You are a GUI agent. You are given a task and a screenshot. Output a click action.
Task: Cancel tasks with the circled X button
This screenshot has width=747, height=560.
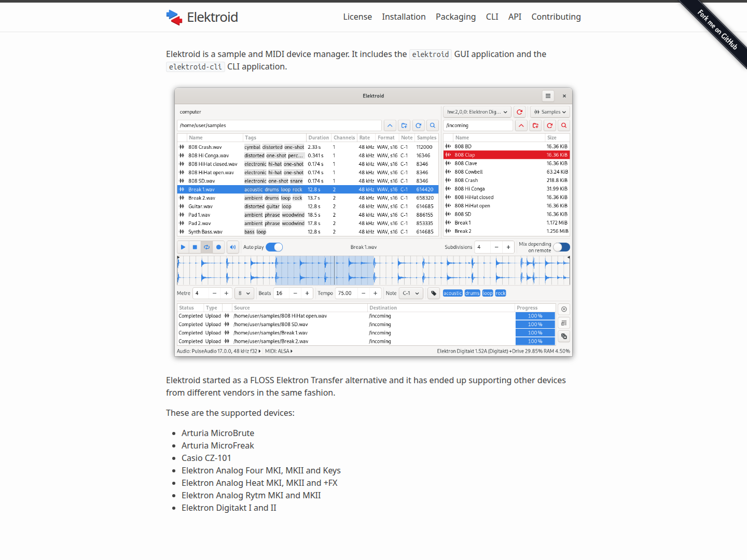564,309
